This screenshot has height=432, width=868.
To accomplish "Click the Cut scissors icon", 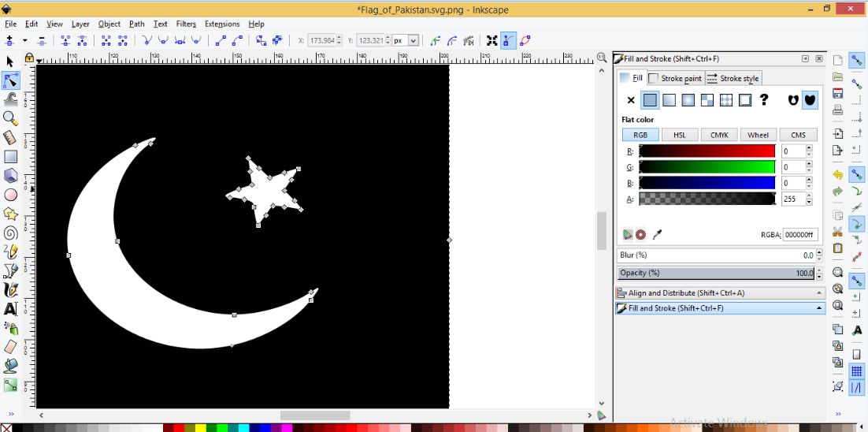I will point(837,231).
